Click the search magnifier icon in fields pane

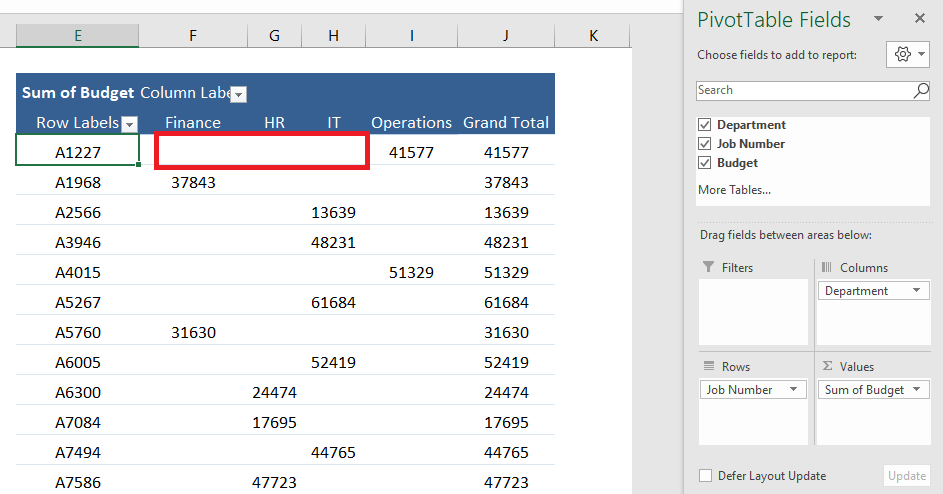tap(921, 90)
